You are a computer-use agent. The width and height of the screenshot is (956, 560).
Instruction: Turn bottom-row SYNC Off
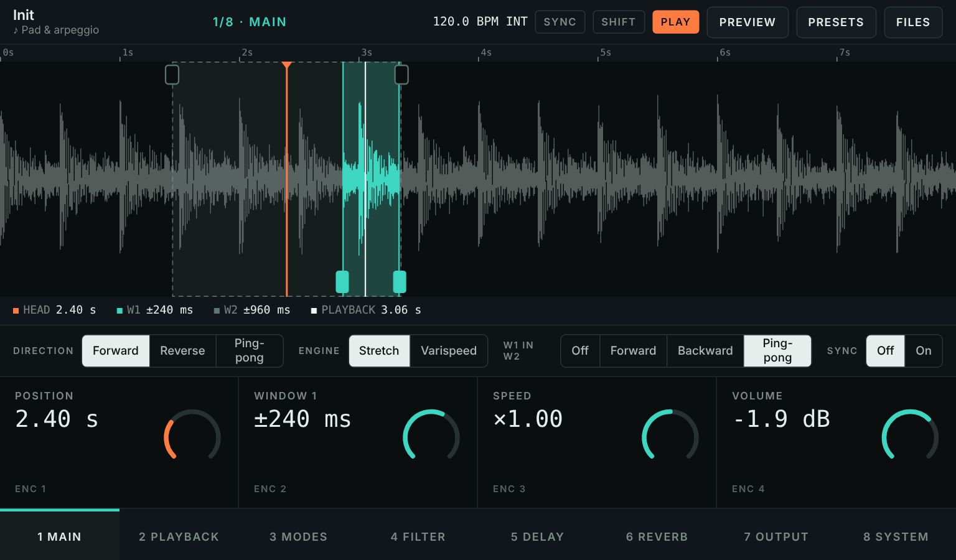(x=885, y=351)
